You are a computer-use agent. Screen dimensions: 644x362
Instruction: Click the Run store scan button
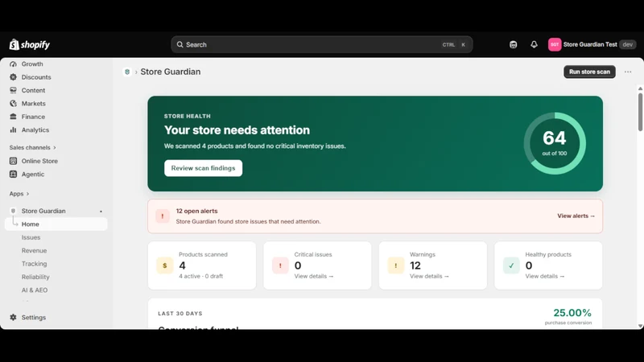[x=589, y=72]
